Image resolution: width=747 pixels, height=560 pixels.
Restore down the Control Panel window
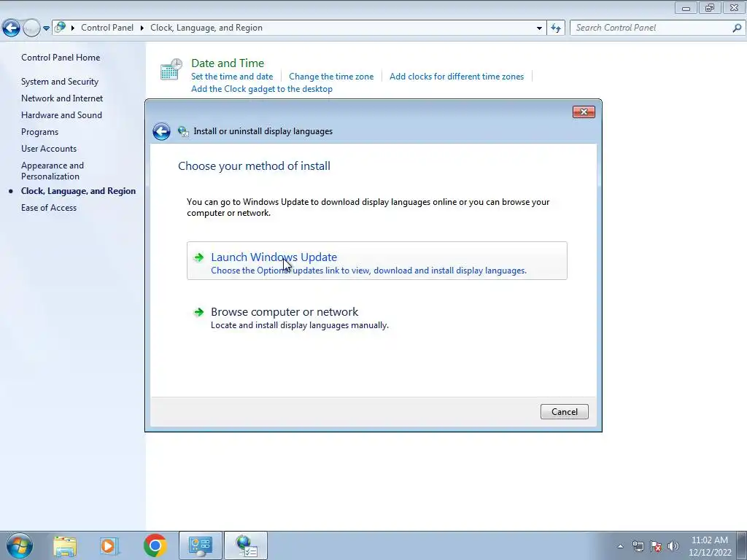coord(710,7)
